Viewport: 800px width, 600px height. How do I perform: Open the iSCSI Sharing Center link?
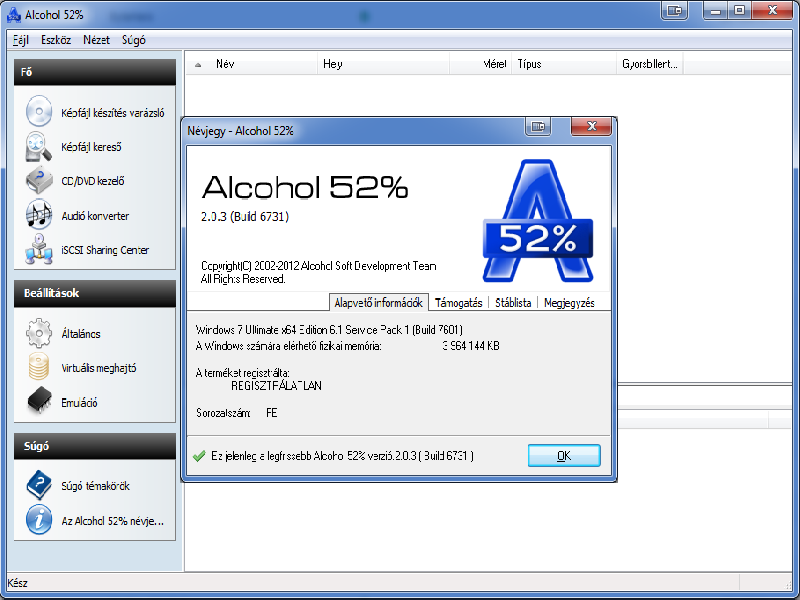[105, 250]
